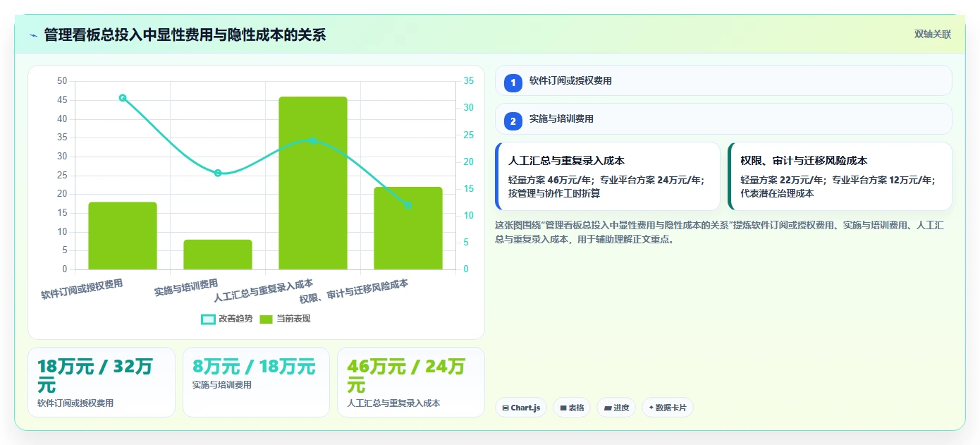
Task: Click the right axis value 35
Action: pyautogui.click(x=467, y=81)
